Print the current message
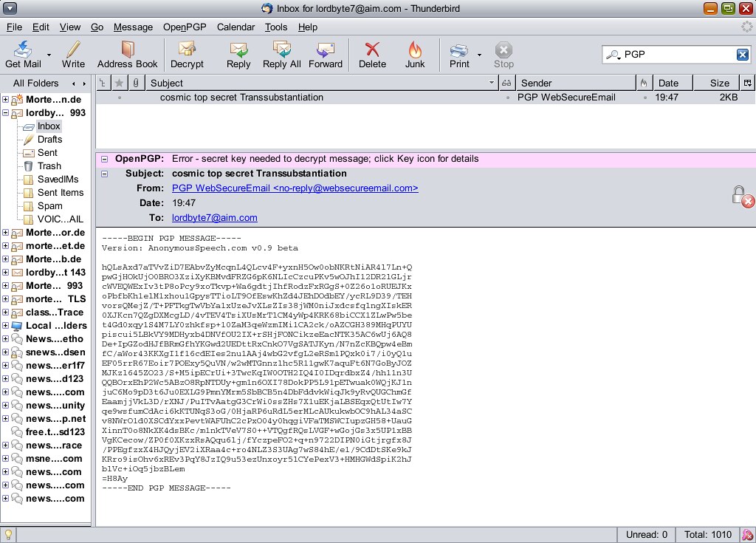 click(x=458, y=55)
